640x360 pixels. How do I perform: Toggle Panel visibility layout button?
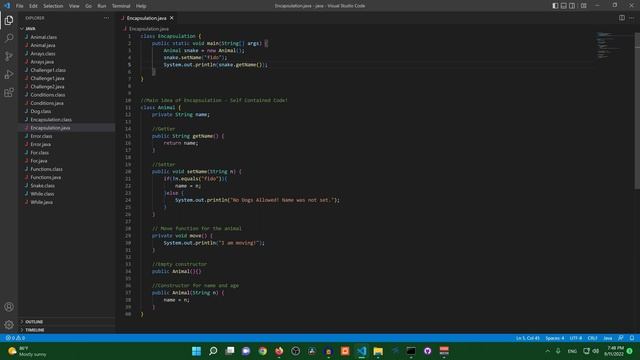tap(564, 6)
